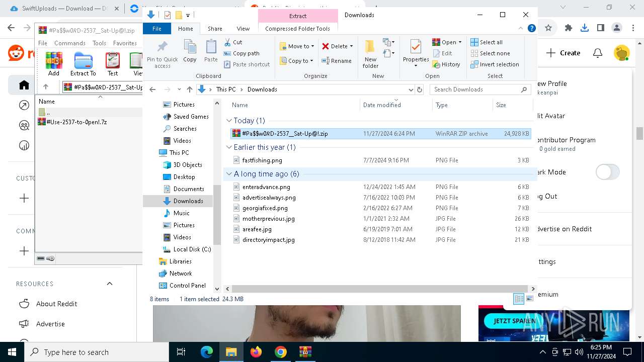Click Select all in ribbon
Image resolution: width=644 pixels, height=362 pixels.
487,42
